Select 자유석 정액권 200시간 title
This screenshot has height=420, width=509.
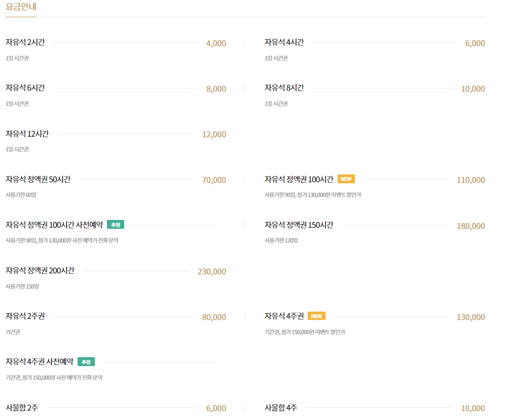pos(40,271)
